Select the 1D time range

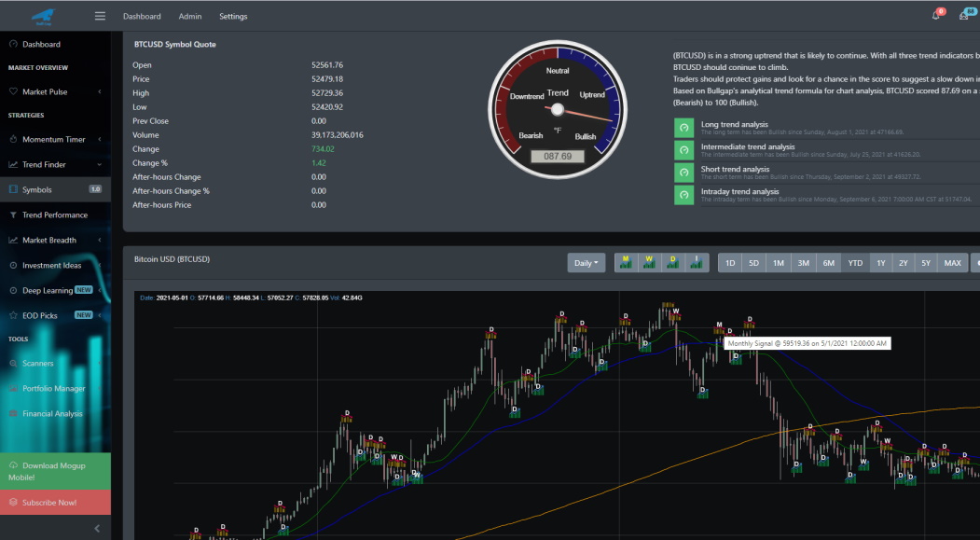[x=730, y=263]
